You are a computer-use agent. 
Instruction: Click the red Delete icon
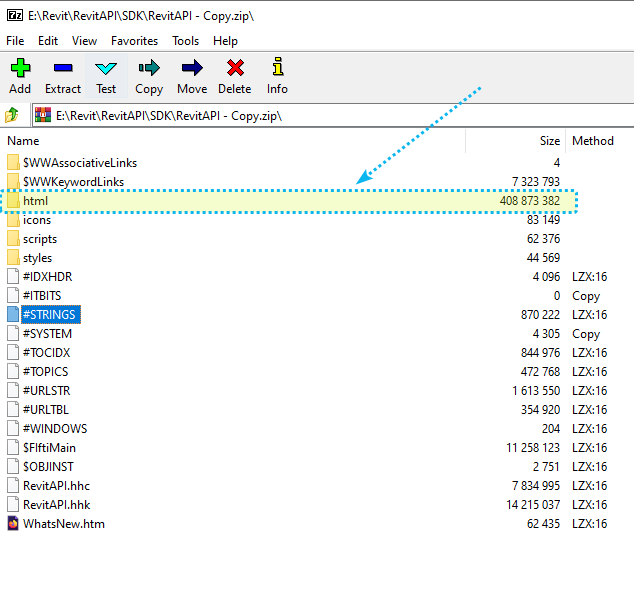pyautogui.click(x=235, y=68)
